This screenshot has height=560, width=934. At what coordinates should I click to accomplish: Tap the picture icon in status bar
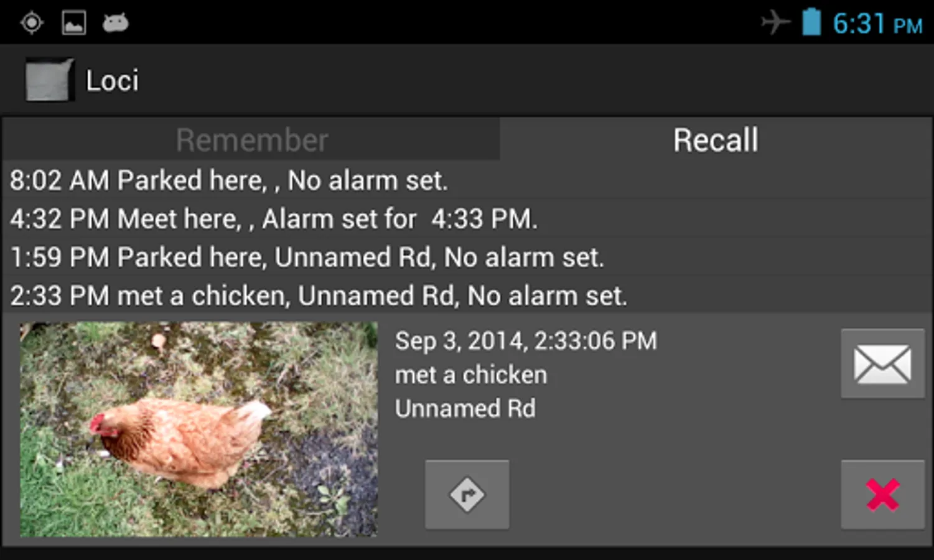[x=73, y=23]
